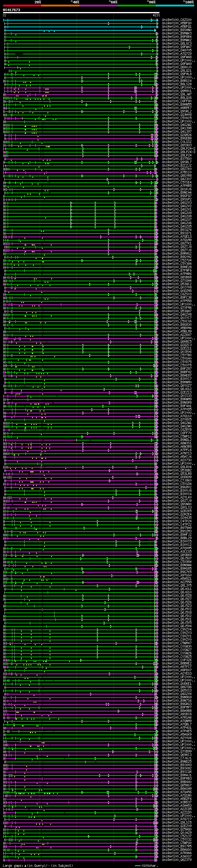Select hit label UniRef100_Q9LP24-2
This screenshot has height=868, width=197.
[179, 149]
